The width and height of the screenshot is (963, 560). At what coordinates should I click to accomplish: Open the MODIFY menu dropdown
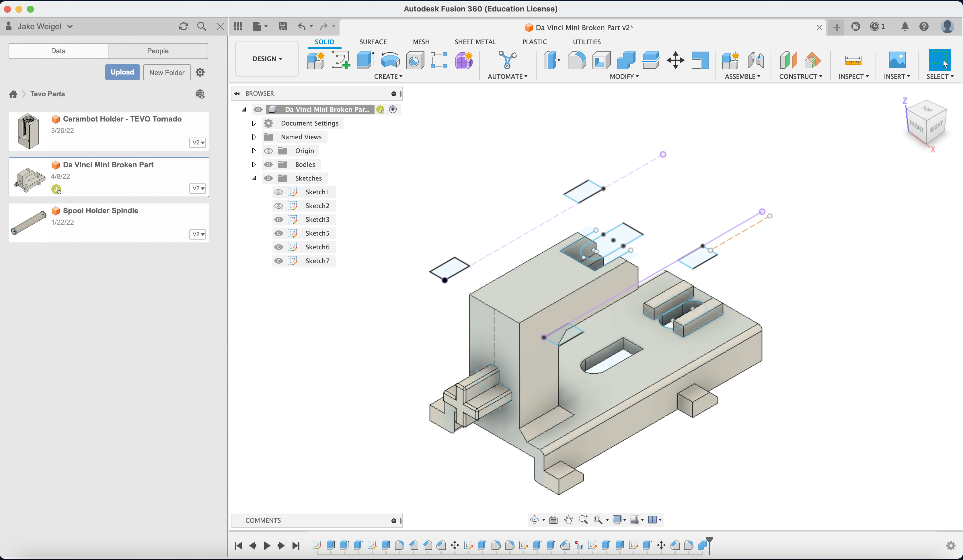624,77
